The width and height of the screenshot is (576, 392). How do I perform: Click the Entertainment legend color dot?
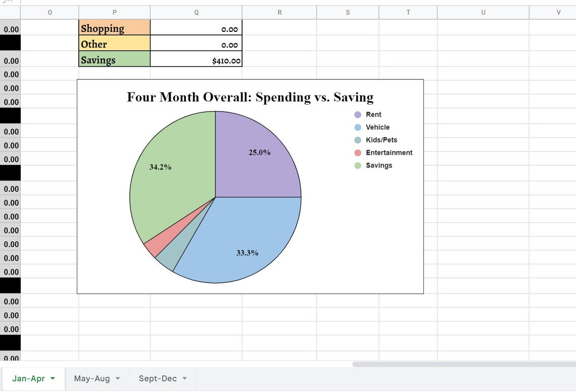point(358,153)
